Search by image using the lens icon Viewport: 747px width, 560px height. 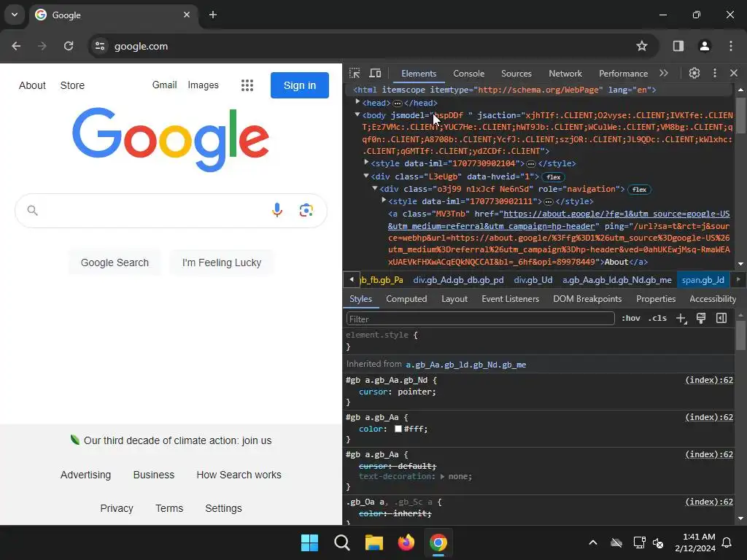306,210
